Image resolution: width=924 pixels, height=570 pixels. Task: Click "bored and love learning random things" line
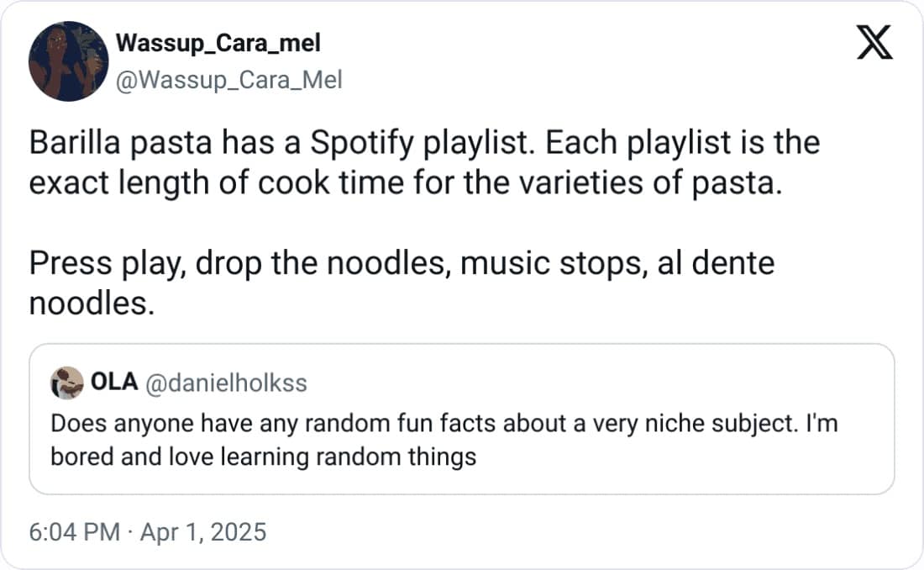tap(263, 457)
